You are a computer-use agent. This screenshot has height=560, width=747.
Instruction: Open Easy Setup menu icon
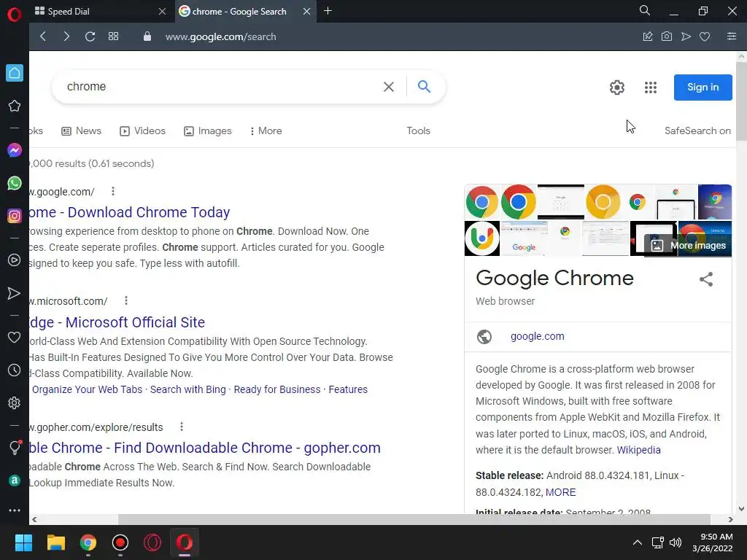[732, 36]
